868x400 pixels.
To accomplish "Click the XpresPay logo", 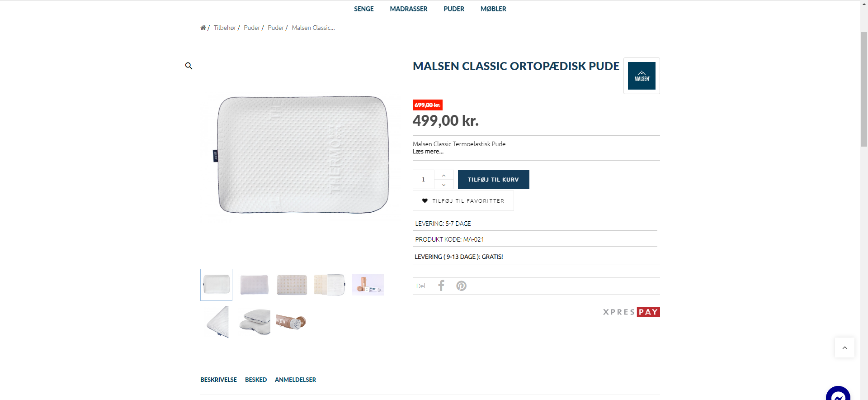I will (x=631, y=312).
